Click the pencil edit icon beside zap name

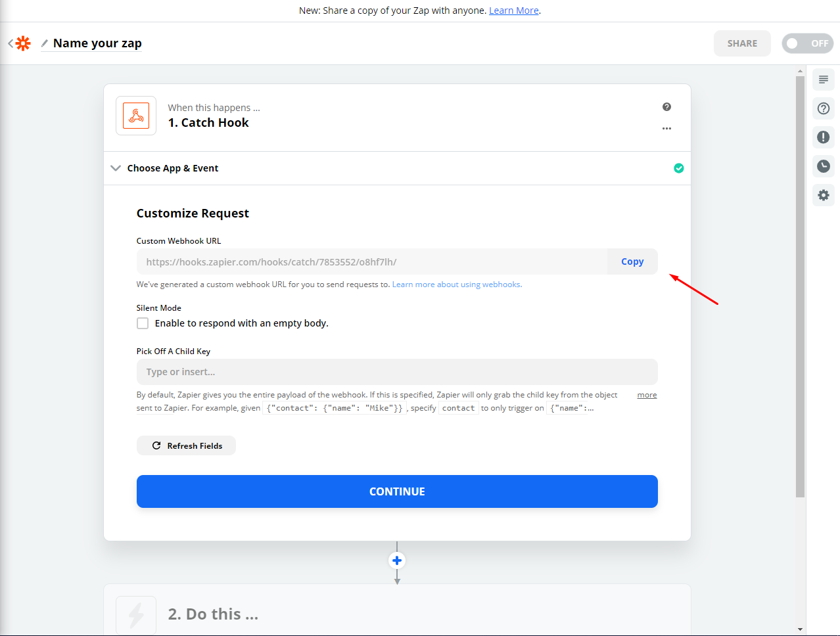(45, 43)
